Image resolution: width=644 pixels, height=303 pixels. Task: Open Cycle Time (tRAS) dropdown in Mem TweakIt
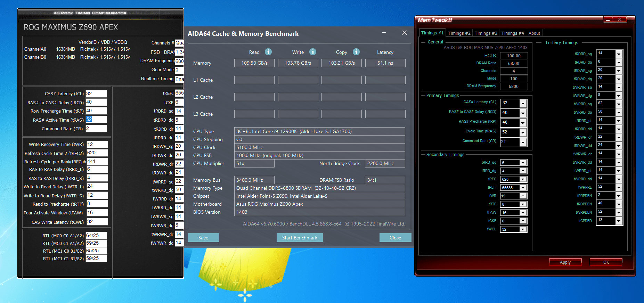click(x=523, y=132)
